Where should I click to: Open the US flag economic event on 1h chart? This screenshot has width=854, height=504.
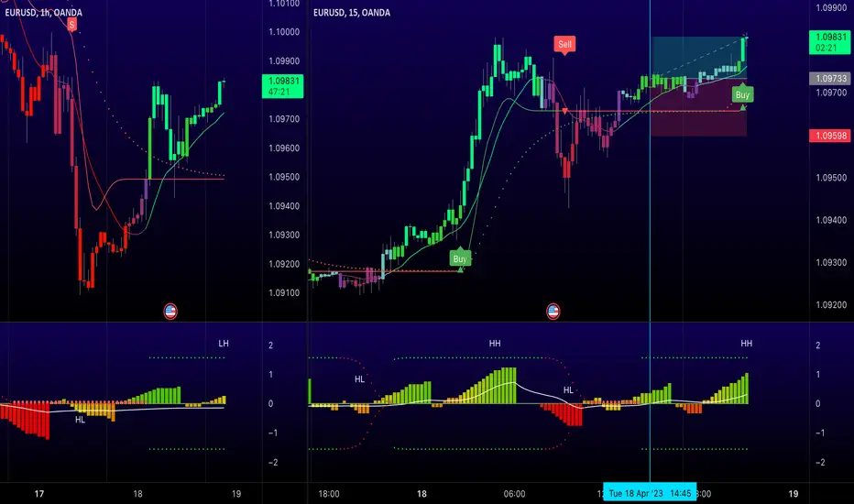coord(170,312)
